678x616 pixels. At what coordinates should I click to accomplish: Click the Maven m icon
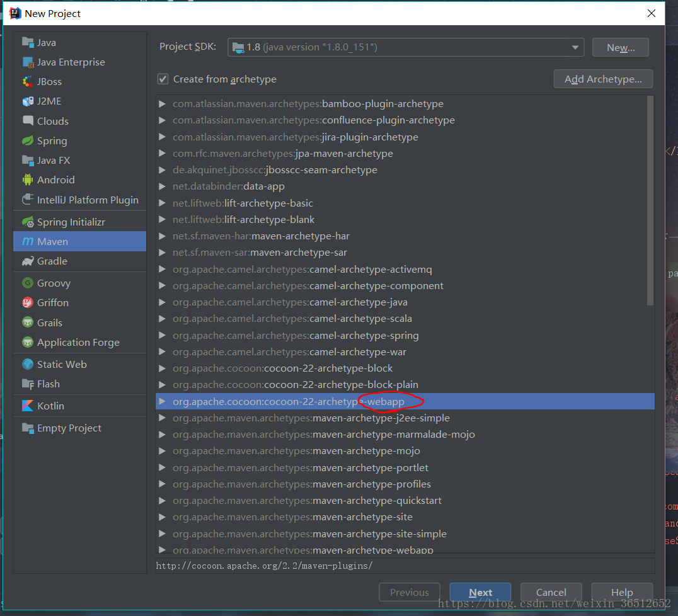(28, 241)
